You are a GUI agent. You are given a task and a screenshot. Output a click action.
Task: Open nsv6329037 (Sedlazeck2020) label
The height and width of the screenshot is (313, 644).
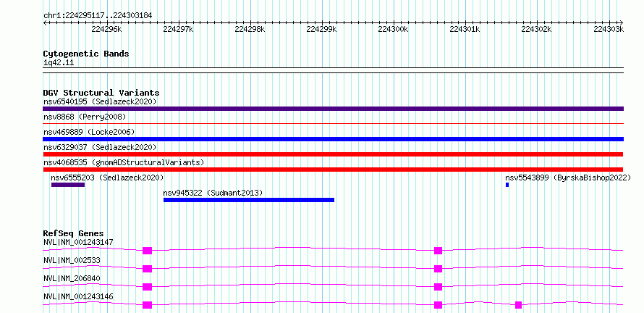click(100, 147)
